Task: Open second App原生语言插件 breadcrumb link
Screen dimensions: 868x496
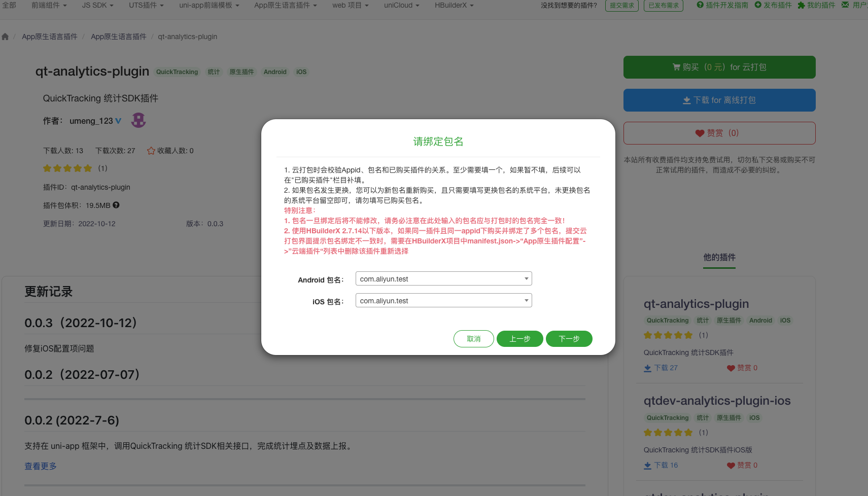Action: (x=119, y=37)
